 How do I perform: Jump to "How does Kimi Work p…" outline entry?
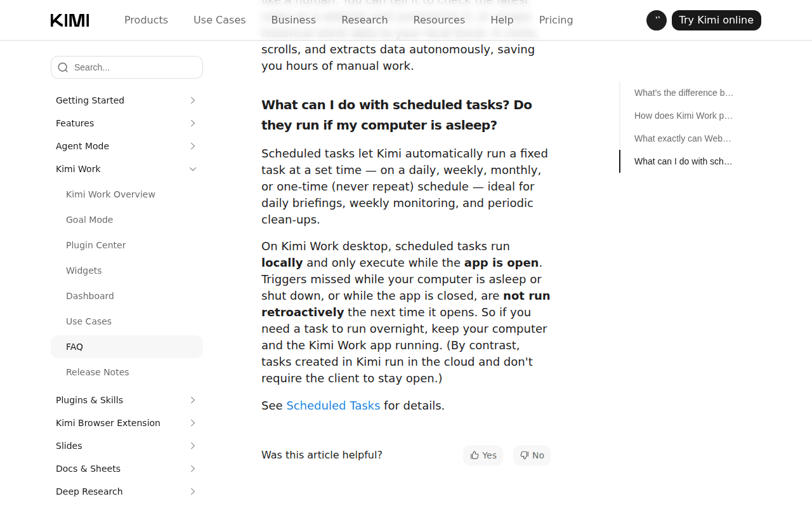tap(684, 116)
